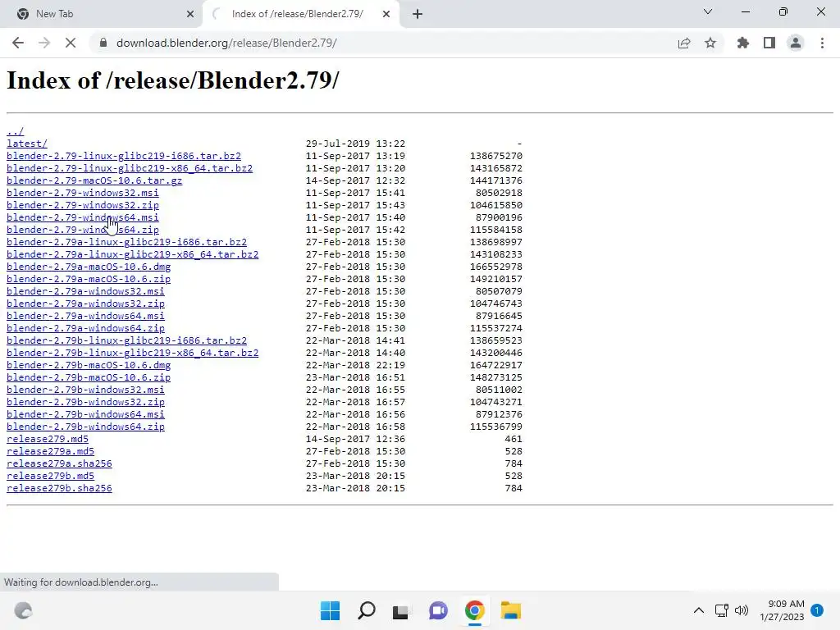840x630 pixels.
Task: Download blender-2.79b-windows64.msi
Action: tap(85, 414)
